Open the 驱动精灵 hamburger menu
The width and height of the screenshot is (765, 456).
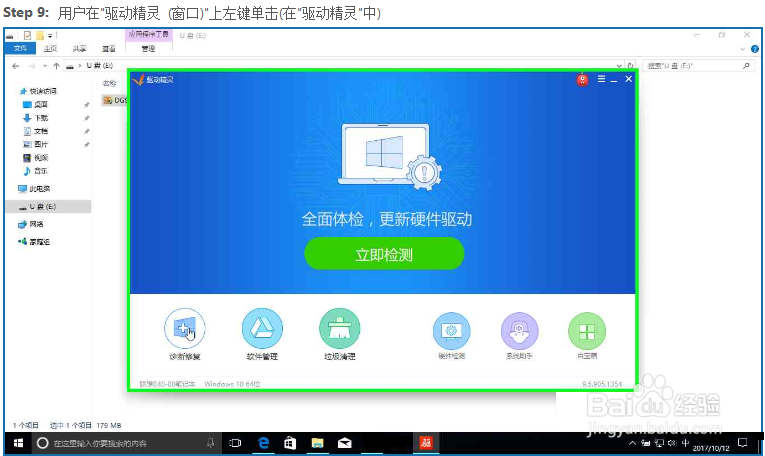601,79
